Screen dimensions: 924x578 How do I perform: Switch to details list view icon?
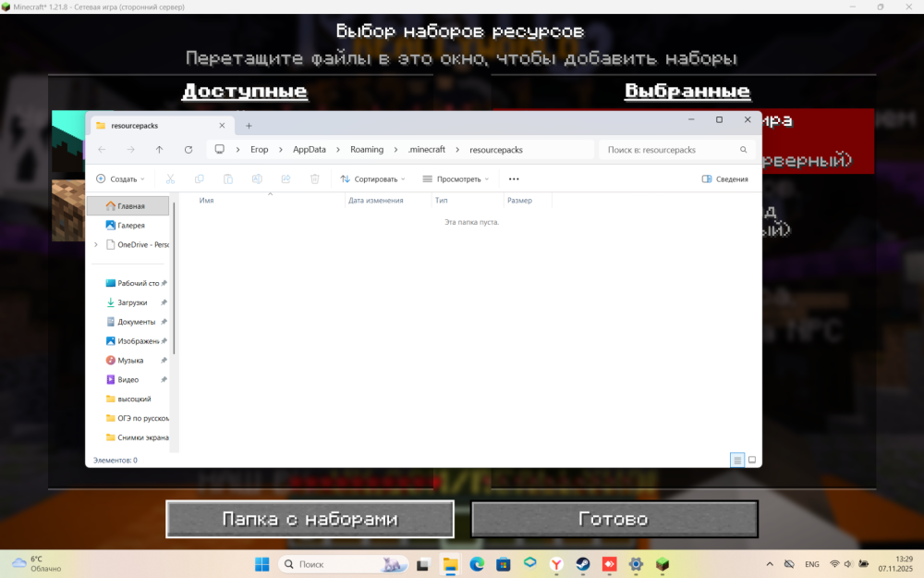[x=737, y=460]
